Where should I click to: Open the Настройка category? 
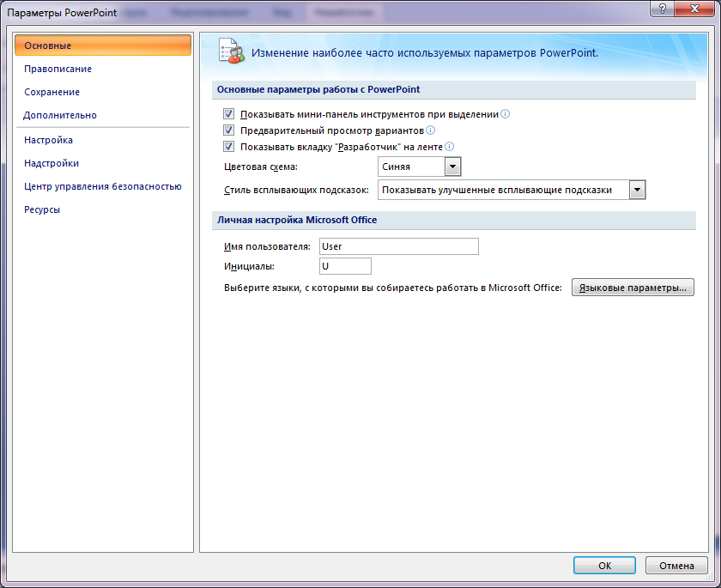(48, 140)
